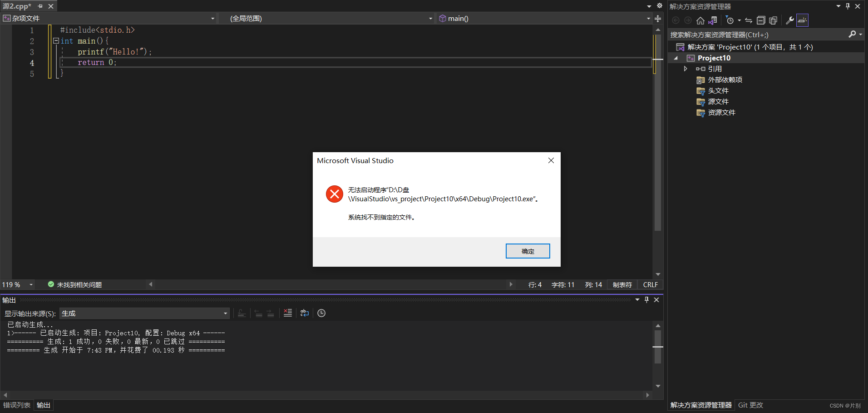The height and width of the screenshot is (413, 868).
Task: Click 列: 14 status entry
Action: click(593, 284)
